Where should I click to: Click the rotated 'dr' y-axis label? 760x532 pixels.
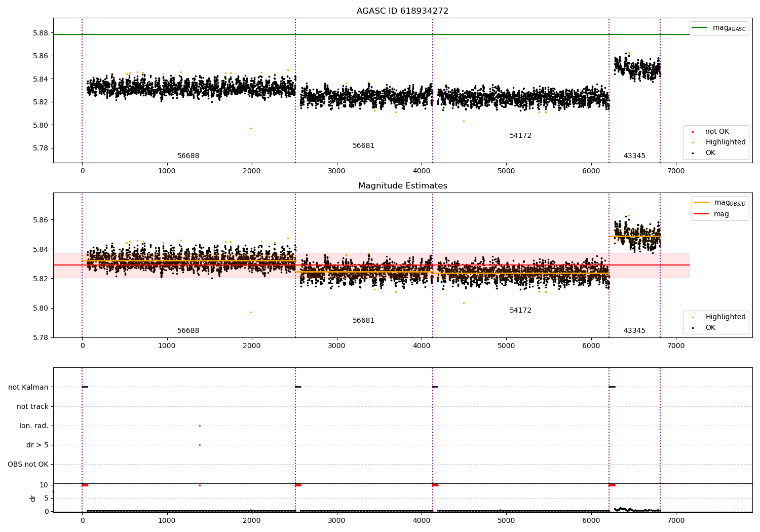[33, 498]
